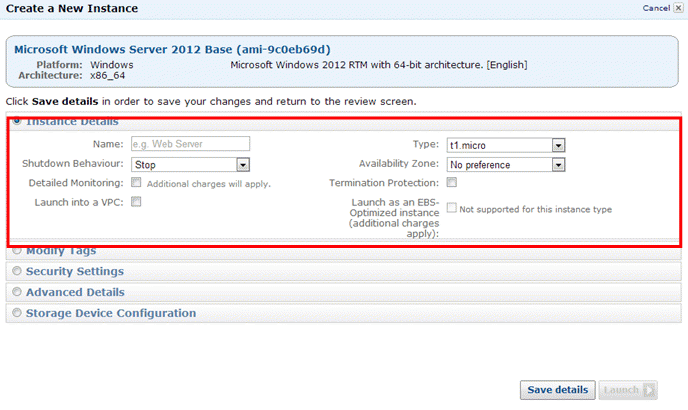Click the Microsoft Windows Server 2012 Base title
Screen dimensions: 688x410
click(172, 50)
